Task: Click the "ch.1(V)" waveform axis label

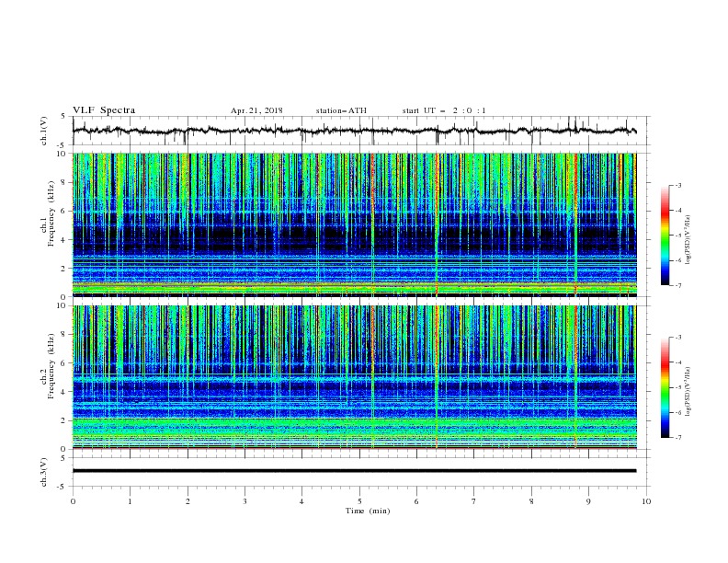Action: click(44, 131)
